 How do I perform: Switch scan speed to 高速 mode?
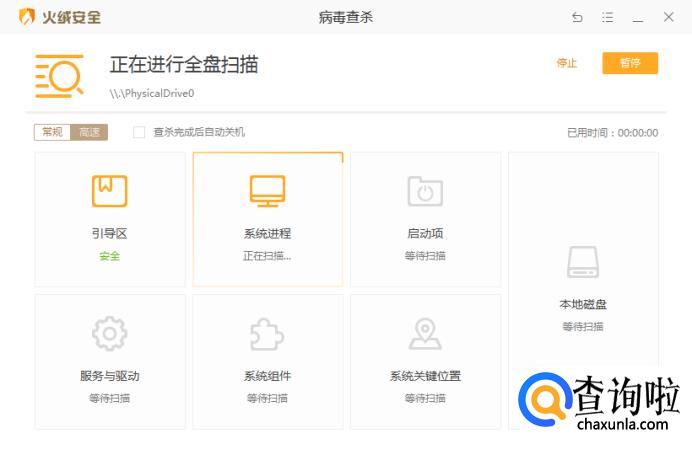(89, 132)
